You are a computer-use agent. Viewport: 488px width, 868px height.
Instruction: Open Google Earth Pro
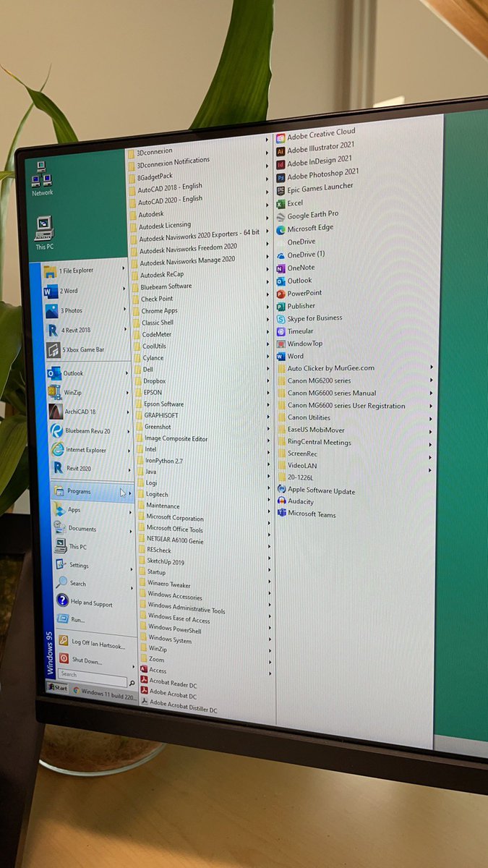coord(307,215)
